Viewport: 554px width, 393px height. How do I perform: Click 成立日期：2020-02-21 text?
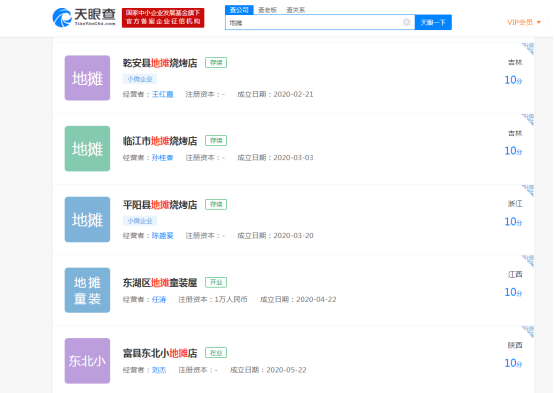(275, 94)
